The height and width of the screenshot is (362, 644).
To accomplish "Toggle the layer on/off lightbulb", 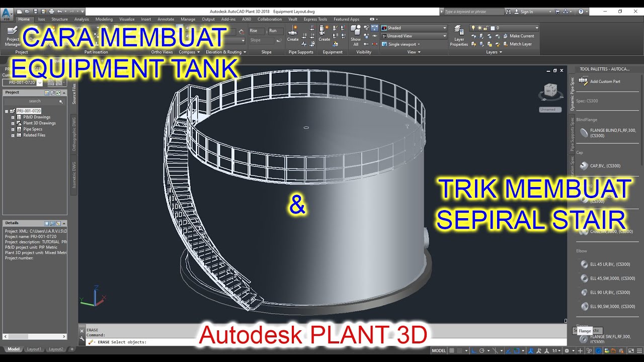I will (473, 28).
